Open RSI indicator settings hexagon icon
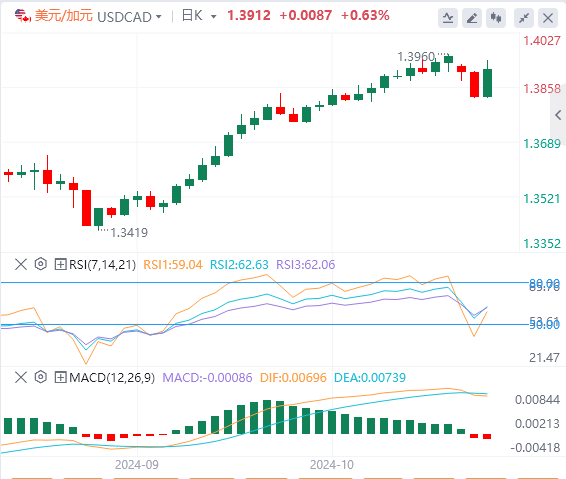The image size is (566, 479). click(41, 264)
